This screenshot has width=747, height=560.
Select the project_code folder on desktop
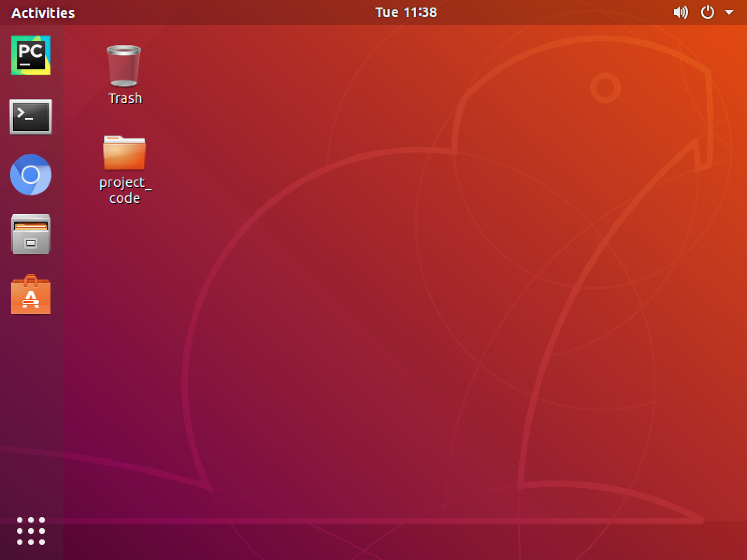(x=124, y=153)
